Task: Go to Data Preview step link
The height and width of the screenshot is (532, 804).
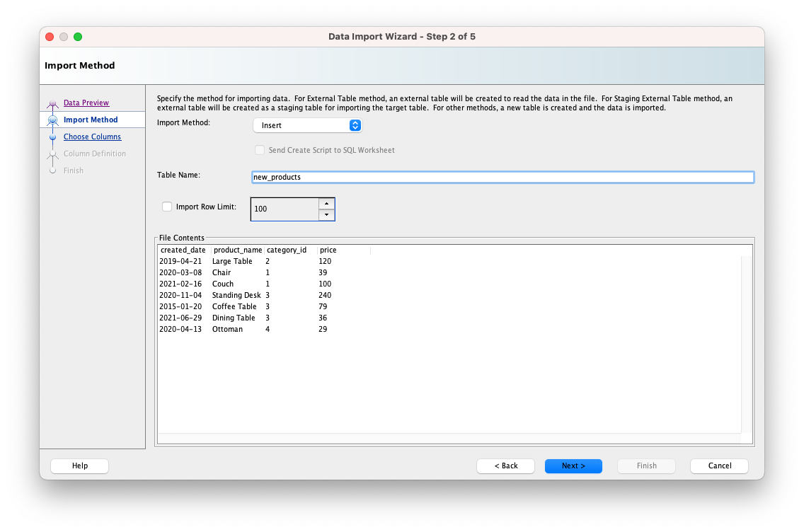Action: click(x=86, y=103)
